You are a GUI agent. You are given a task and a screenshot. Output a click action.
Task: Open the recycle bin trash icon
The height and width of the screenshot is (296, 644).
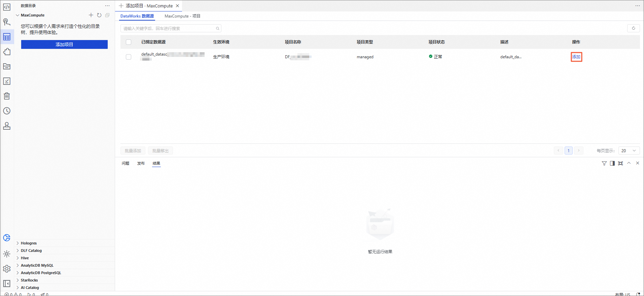tap(7, 96)
